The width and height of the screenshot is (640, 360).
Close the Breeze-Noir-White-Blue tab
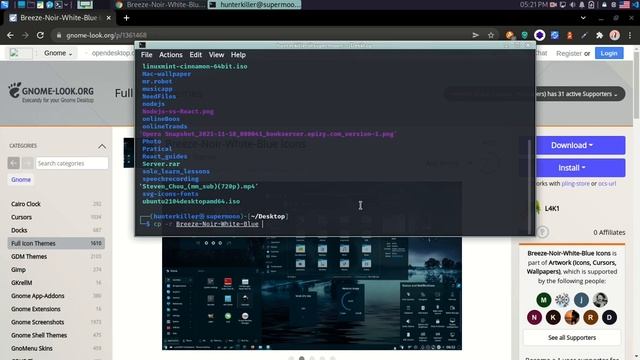[x=109, y=18]
